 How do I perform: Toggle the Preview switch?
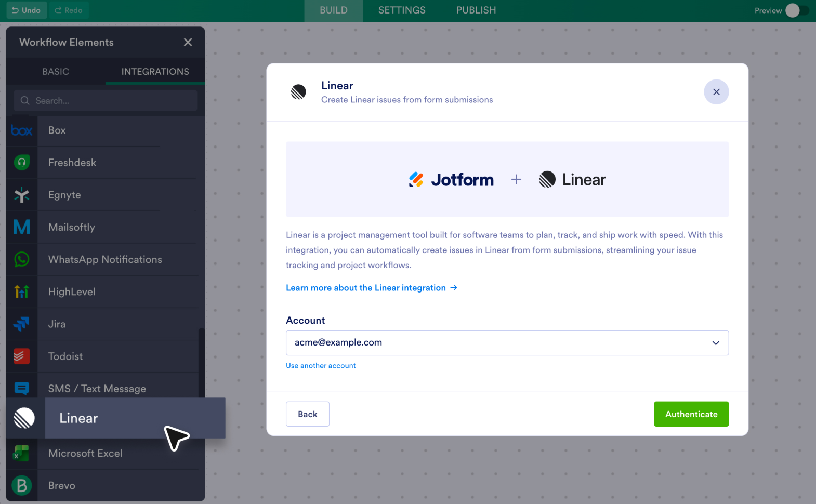796,10
